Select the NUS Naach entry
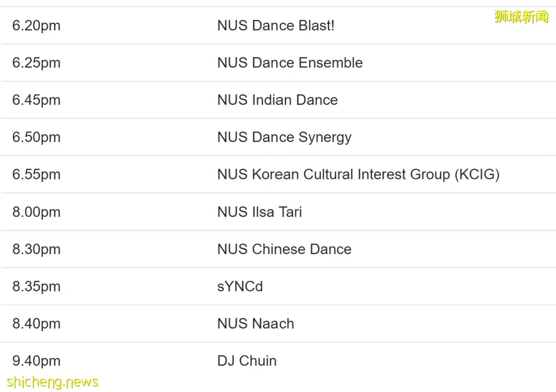Screen dimensions: 556x392 [256, 324]
